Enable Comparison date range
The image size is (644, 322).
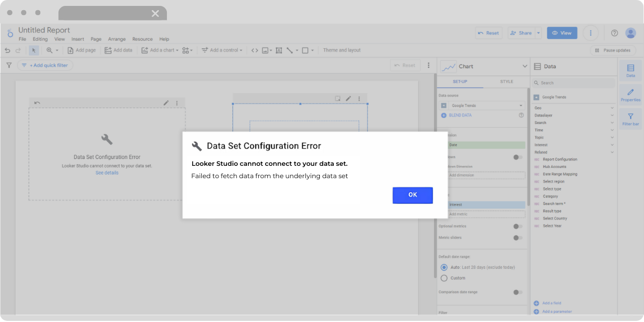coord(517,292)
